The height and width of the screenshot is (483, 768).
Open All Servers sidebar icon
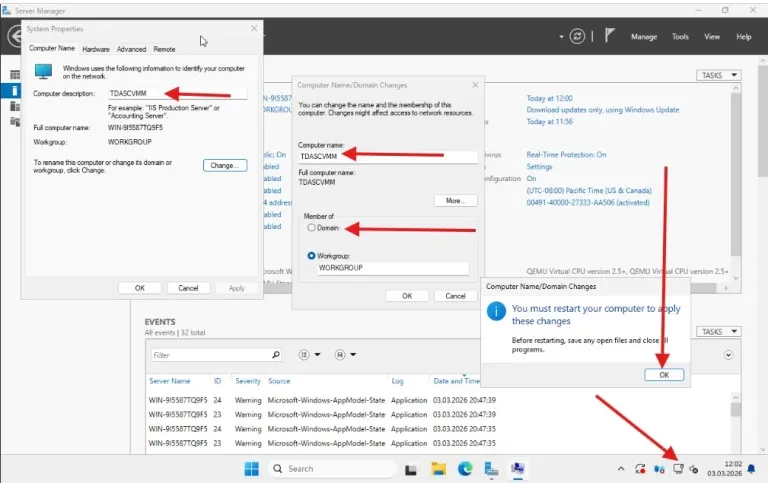tap(15, 106)
